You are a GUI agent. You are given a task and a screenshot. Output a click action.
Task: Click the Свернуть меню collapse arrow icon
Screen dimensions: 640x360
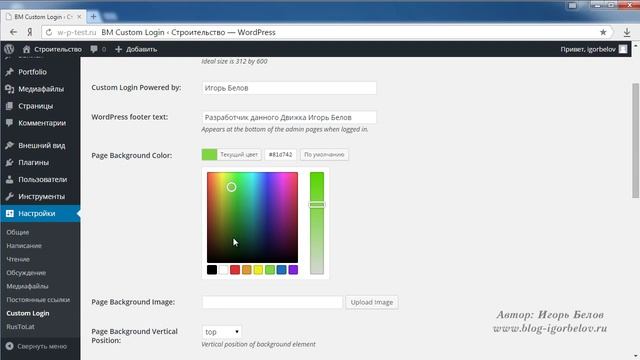click(x=9, y=346)
